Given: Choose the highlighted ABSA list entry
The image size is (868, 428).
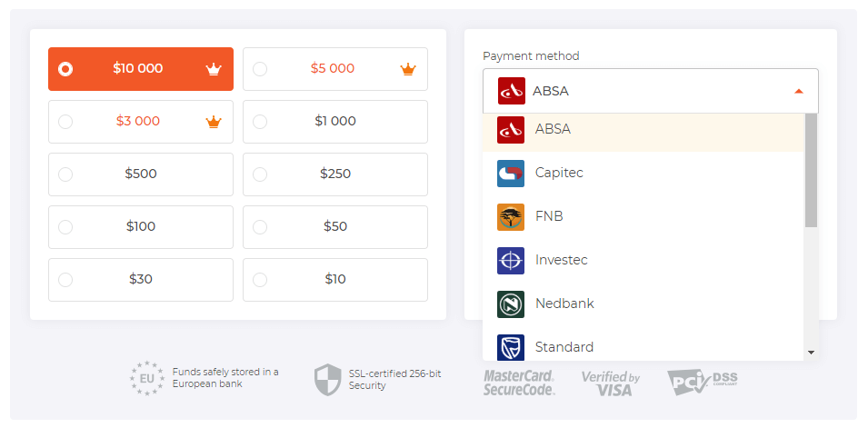Looking at the screenshot, I should 644,130.
